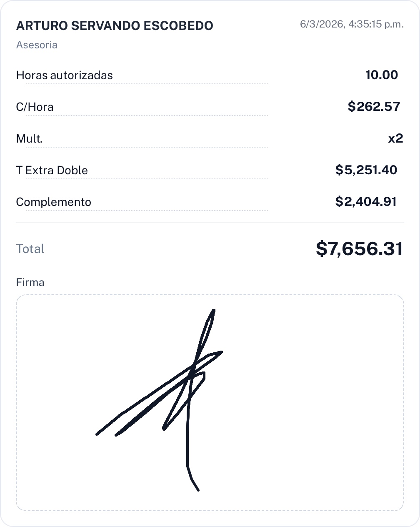Image resolution: width=420 pixels, height=527 pixels.
Task: Select the Complemento label
Action: point(54,202)
